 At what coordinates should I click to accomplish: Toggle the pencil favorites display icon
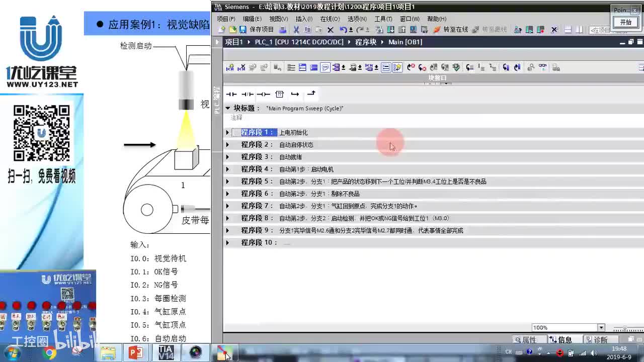coord(397,67)
